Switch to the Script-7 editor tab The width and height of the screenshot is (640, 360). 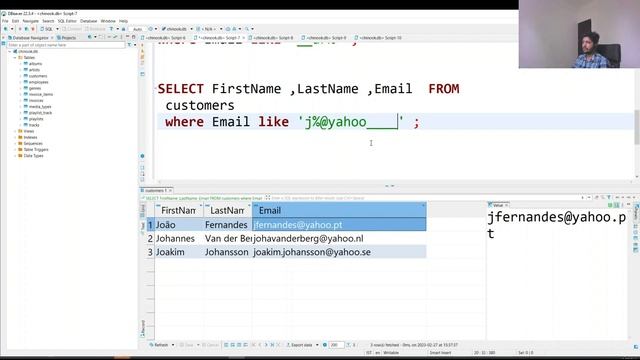point(219,38)
